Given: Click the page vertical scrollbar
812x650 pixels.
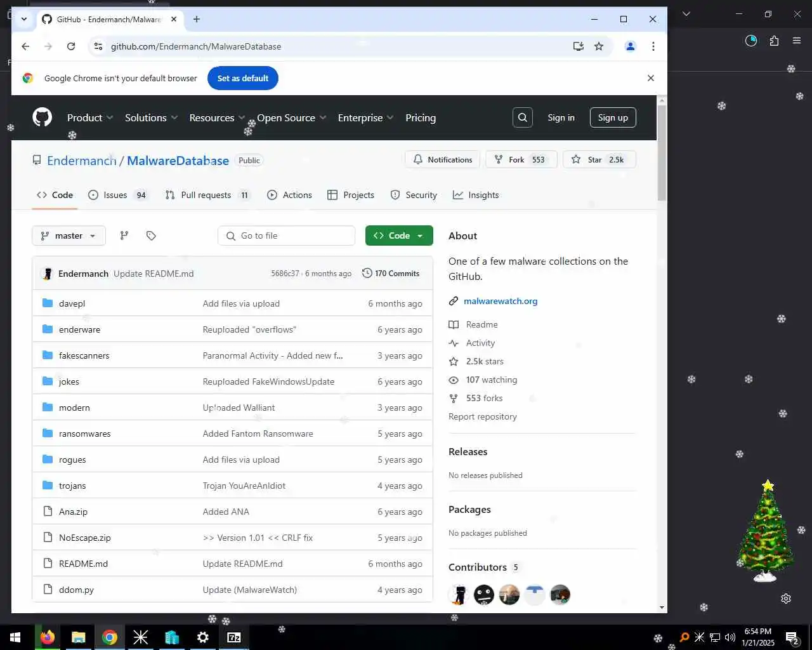Looking at the screenshot, I should (x=662, y=152).
